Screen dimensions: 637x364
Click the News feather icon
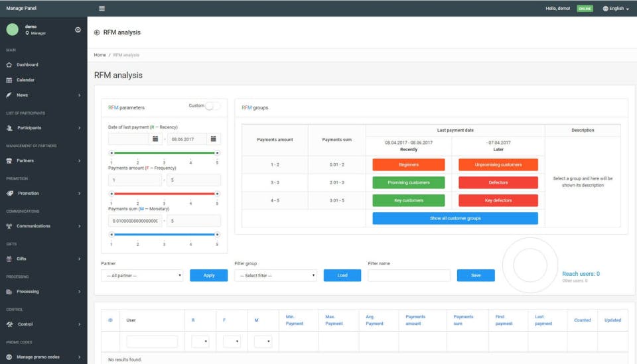(x=9, y=95)
